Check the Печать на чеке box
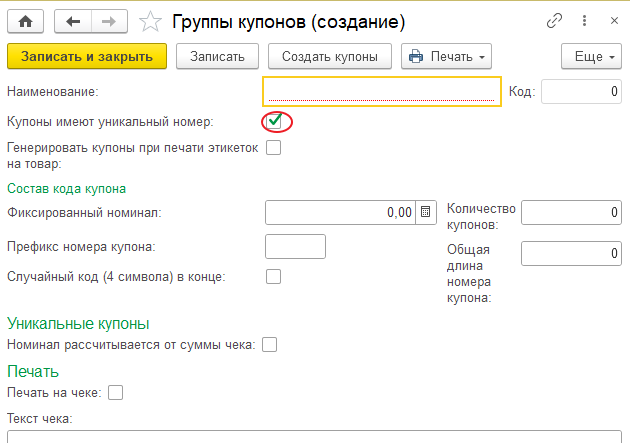The width and height of the screenshot is (630, 443). click(115, 393)
